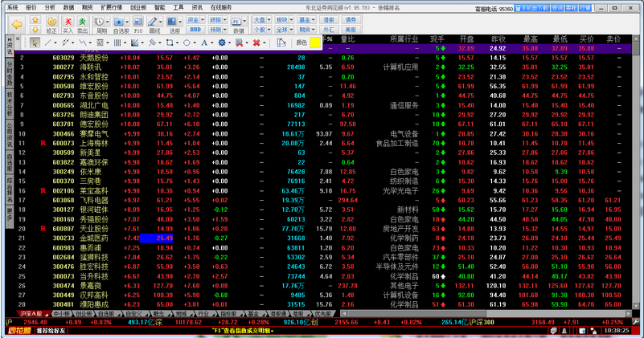
Task: Click the red X delete drawings icon
Action: 256,43
